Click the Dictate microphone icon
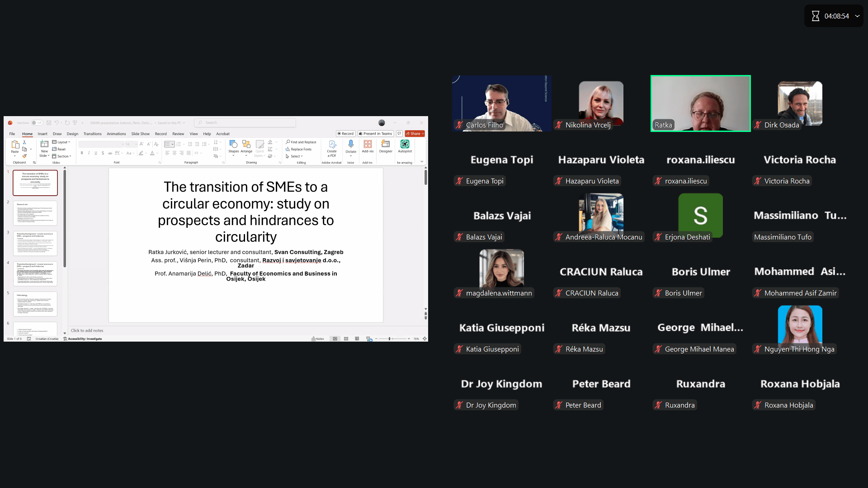 coord(351,144)
